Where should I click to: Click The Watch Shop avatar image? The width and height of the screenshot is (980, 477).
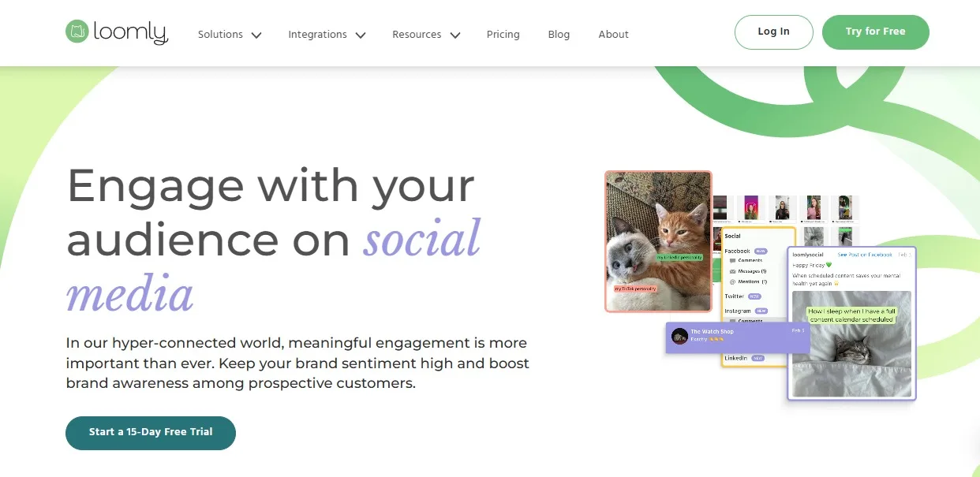(679, 337)
